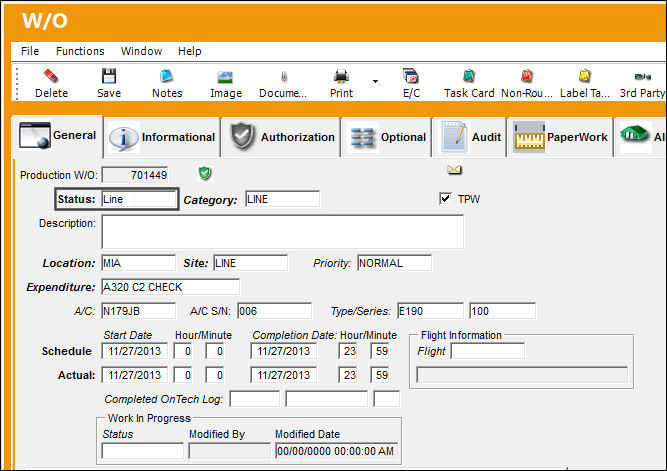This screenshot has width=667, height=471.
Task: Click the Print printer icon
Action: coord(341,77)
